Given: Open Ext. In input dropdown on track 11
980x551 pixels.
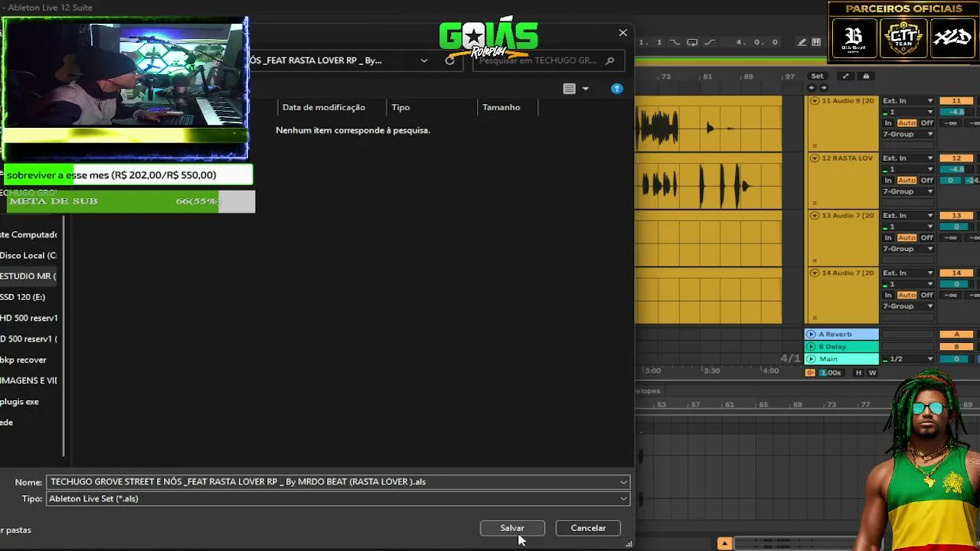Looking at the screenshot, I should pyautogui.click(x=908, y=101).
